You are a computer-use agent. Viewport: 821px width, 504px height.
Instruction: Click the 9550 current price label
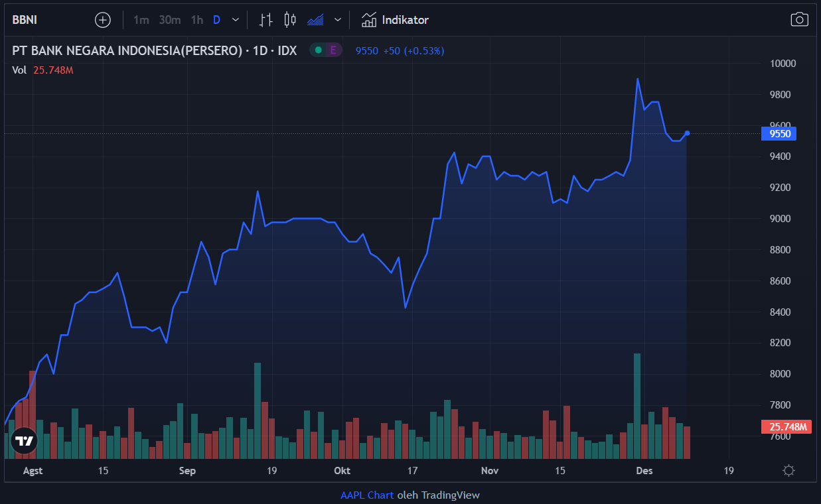779,133
